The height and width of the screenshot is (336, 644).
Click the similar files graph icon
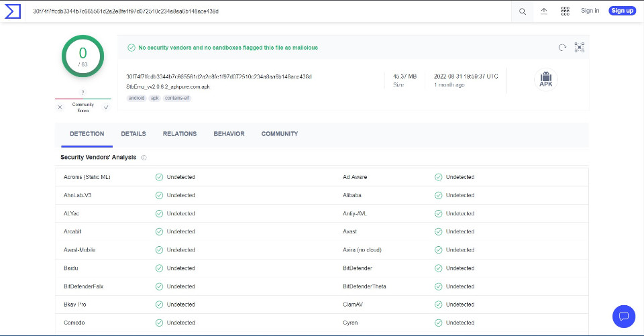(579, 47)
